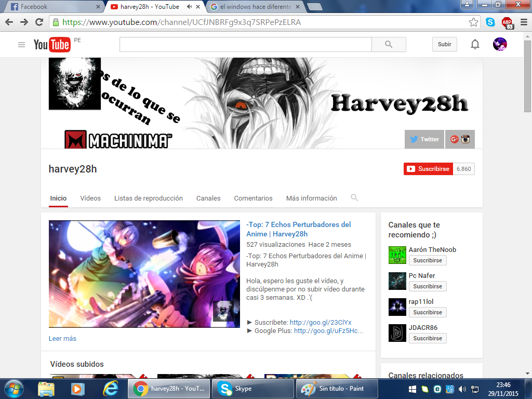Open the volume control in system tray
532x399 pixels.
[462, 389]
